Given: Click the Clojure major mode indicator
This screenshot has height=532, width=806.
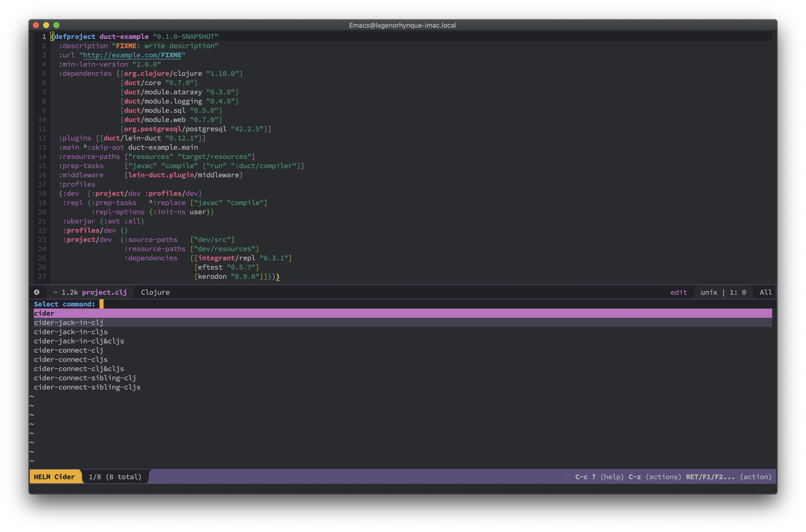Looking at the screenshot, I should point(155,292).
